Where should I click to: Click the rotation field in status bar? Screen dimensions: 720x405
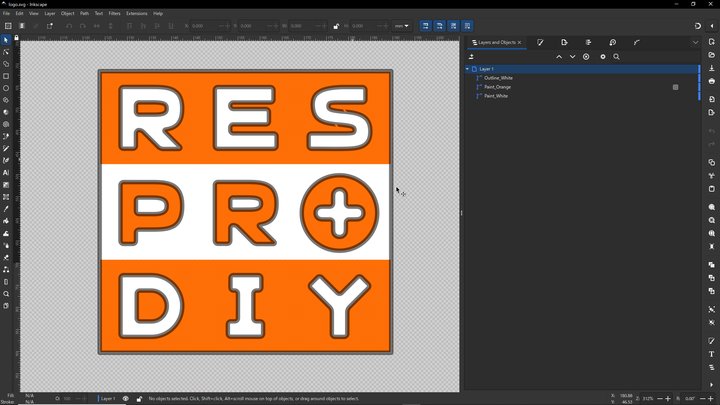coord(689,399)
